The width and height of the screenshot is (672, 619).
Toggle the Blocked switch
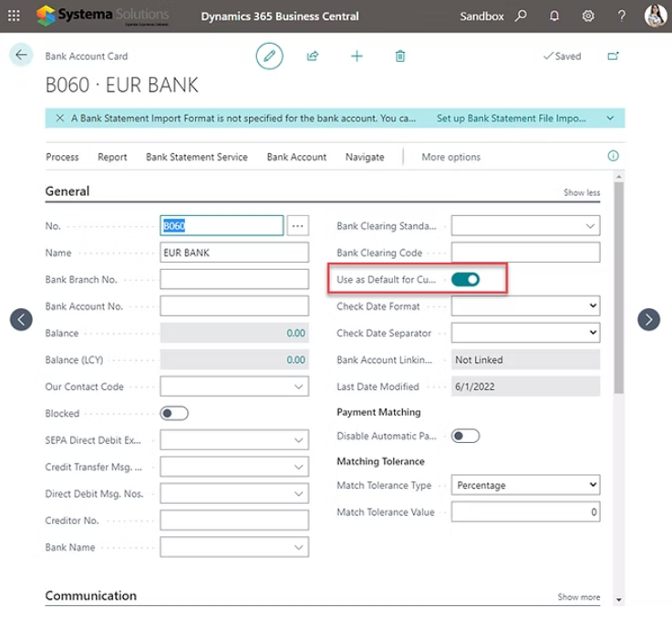coord(173,414)
